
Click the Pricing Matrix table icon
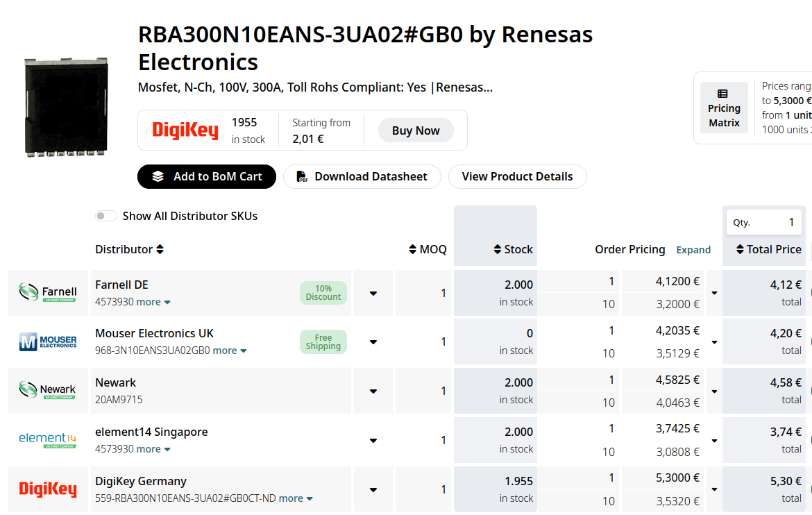722,94
